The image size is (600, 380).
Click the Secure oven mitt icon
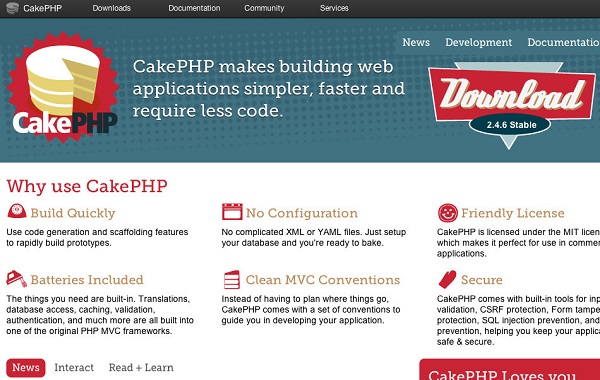point(447,279)
